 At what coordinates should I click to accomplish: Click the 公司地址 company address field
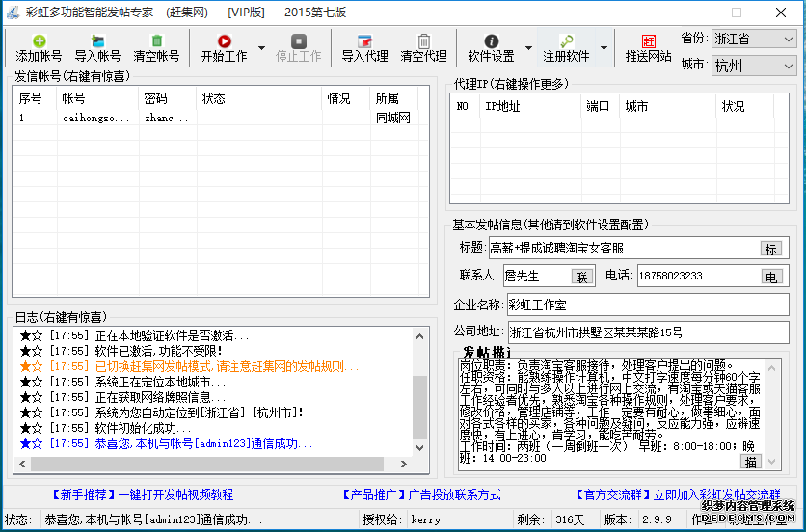coord(648,332)
